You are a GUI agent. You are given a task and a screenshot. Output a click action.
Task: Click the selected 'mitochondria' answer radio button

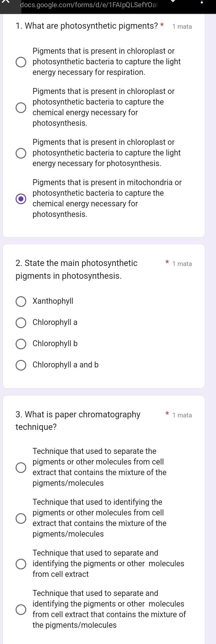coord(21,199)
